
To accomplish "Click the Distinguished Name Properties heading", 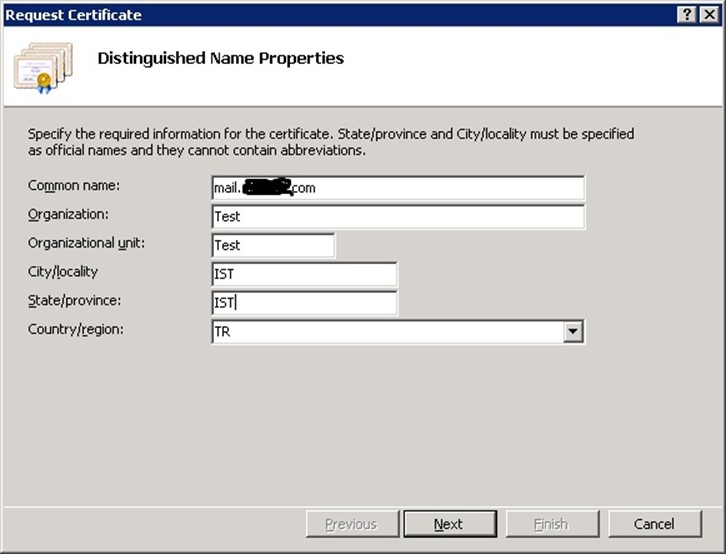I will tap(220, 58).
